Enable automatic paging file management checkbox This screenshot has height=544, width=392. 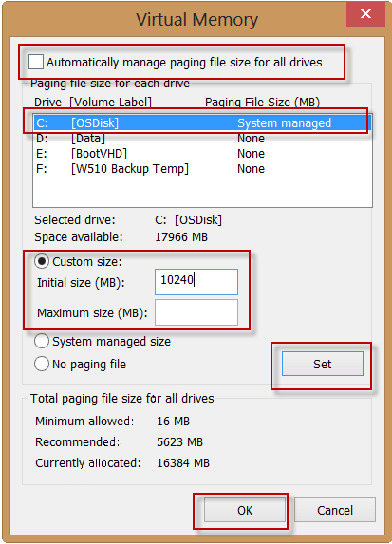pyautogui.click(x=36, y=62)
